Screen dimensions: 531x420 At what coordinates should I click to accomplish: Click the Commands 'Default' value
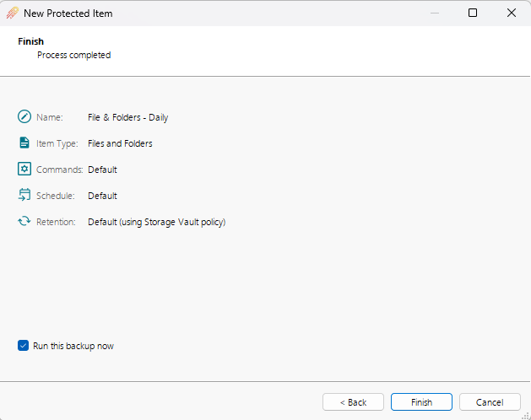click(102, 170)
